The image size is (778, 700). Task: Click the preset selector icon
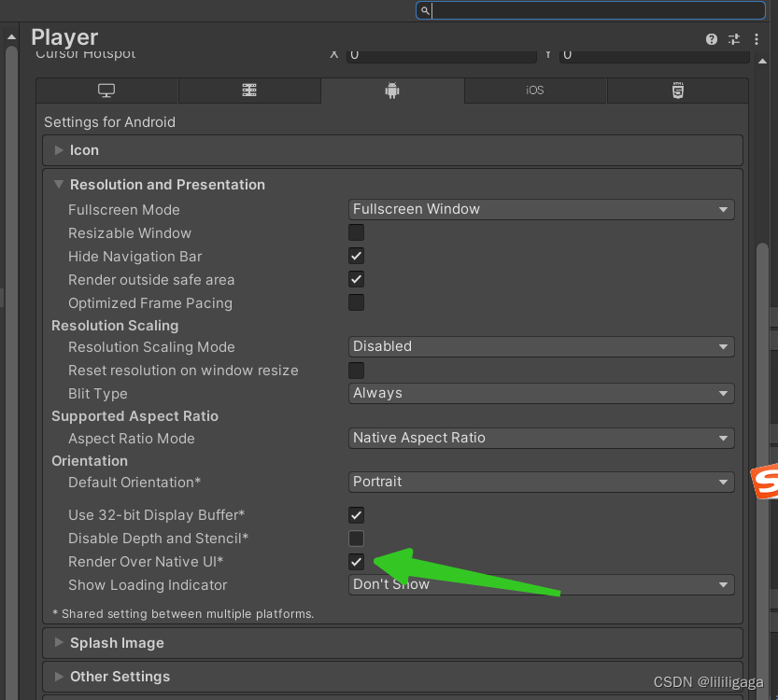[x=734, y=39]
